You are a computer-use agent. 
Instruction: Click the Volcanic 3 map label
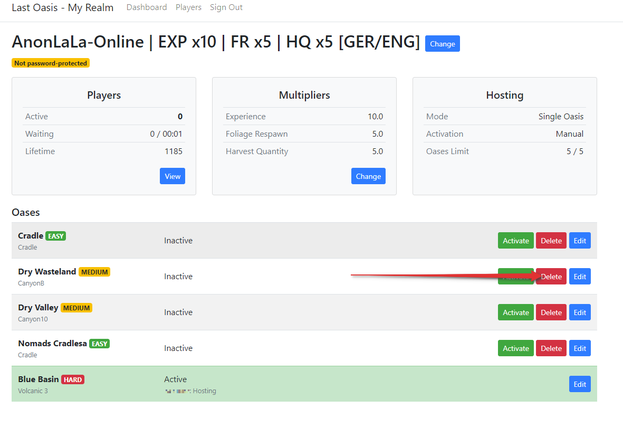pos(33,391)
